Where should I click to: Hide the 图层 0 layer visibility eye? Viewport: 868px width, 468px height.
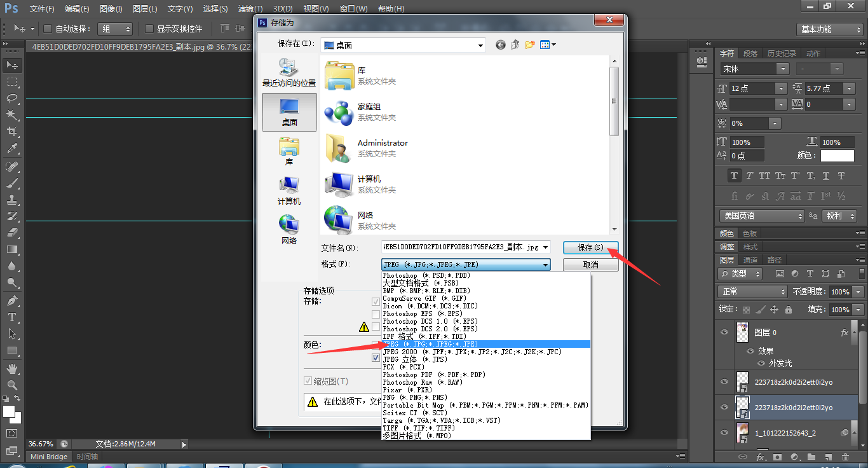tap(724, 332)
